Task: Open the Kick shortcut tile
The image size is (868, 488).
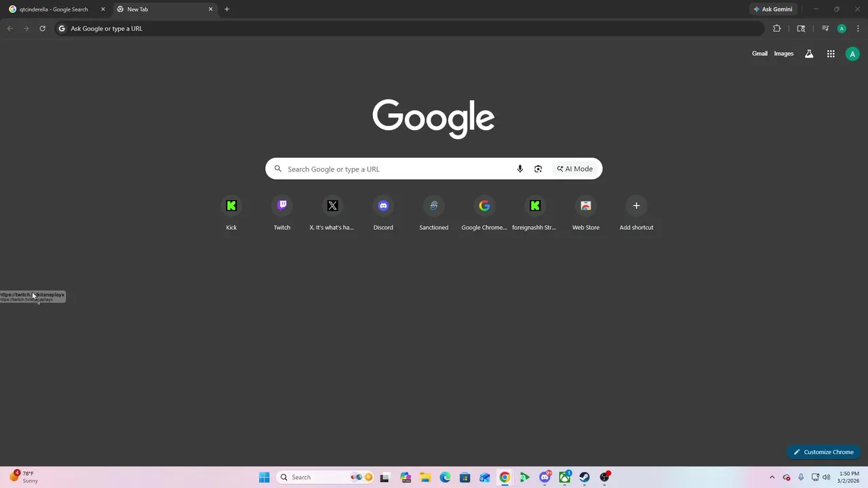Action: [x=231, y=213]
